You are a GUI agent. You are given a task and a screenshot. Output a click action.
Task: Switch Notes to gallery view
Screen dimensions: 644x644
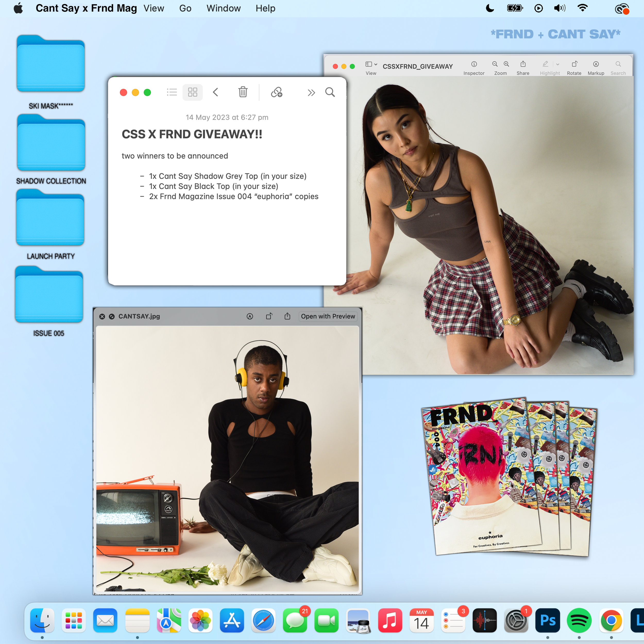click(193, 92)
